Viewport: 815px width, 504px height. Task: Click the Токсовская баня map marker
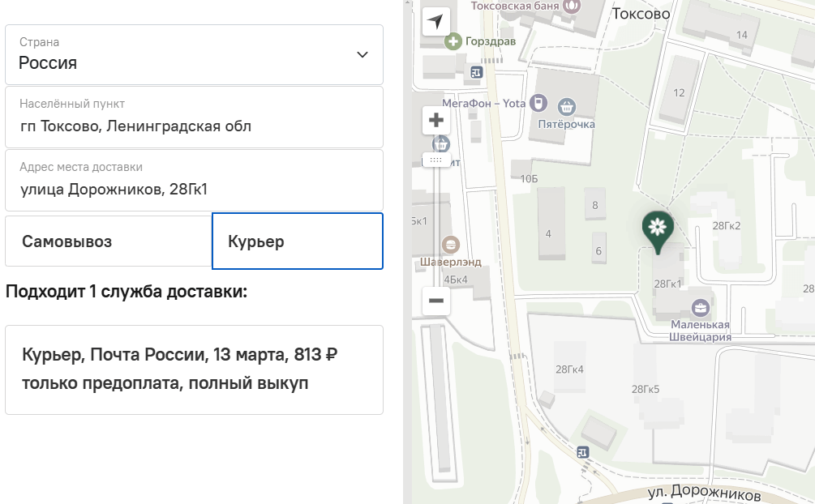pyautogui.click(x=573, y=6)
